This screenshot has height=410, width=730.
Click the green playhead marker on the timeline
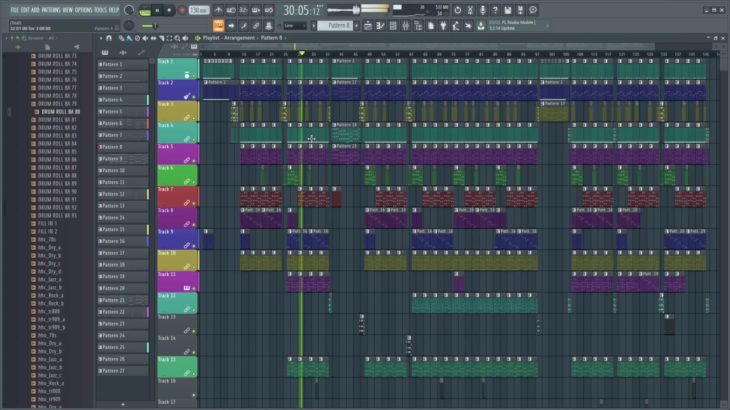coord(302,54)
